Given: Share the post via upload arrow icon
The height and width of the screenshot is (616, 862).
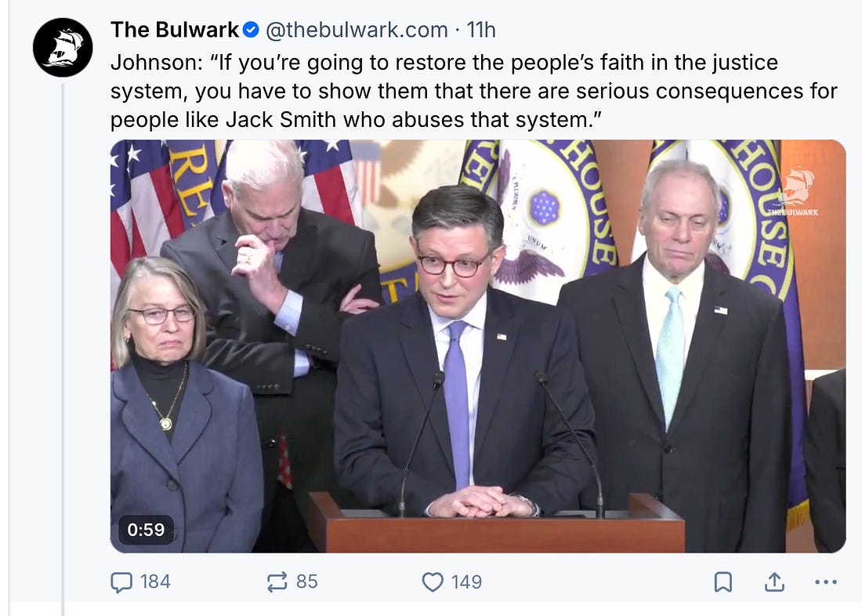Looking at the screenshot, I should click(x=774, y=582).
